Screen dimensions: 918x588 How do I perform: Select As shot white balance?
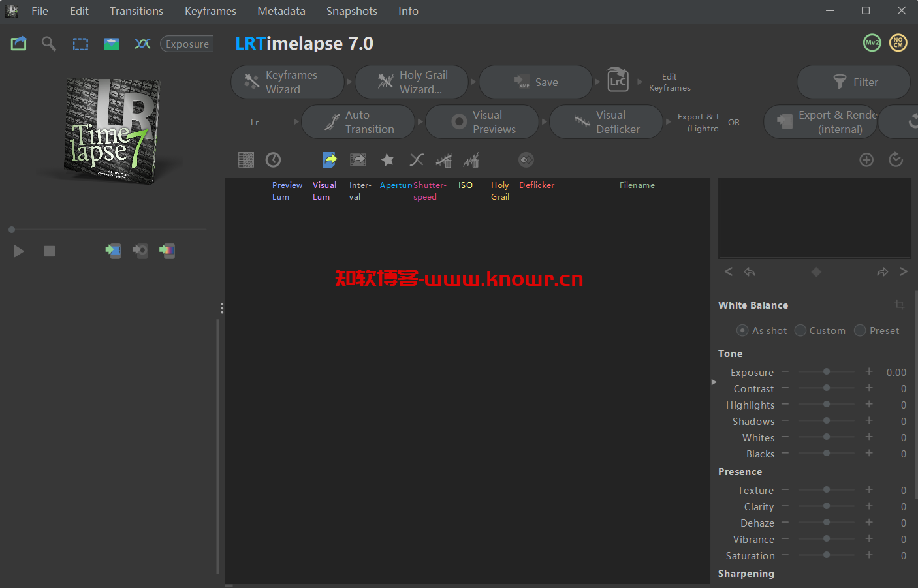[742, 331]
